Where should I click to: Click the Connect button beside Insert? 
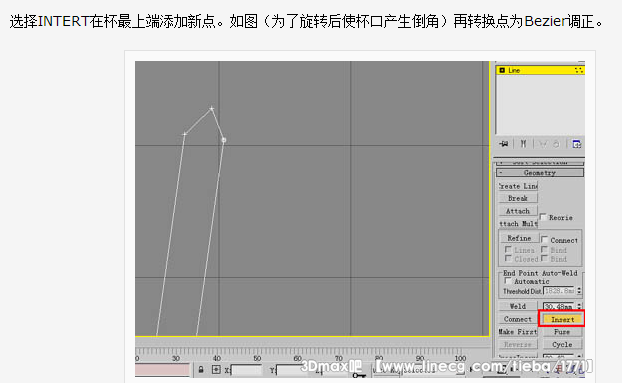518,319
